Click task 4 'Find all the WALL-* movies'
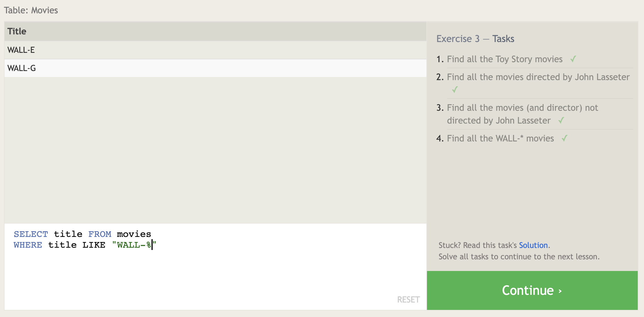Viewport: 644px width, 317px height. point(500,138)
